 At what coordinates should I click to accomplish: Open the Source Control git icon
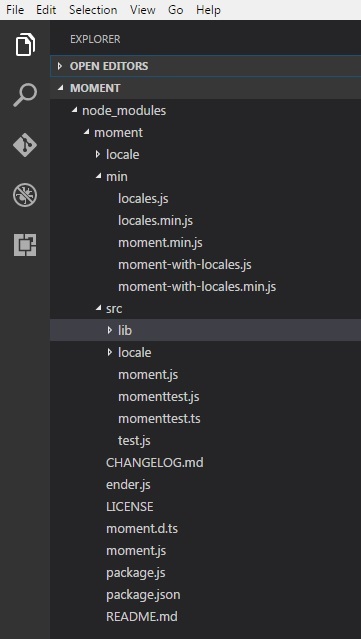click(25, 145)
